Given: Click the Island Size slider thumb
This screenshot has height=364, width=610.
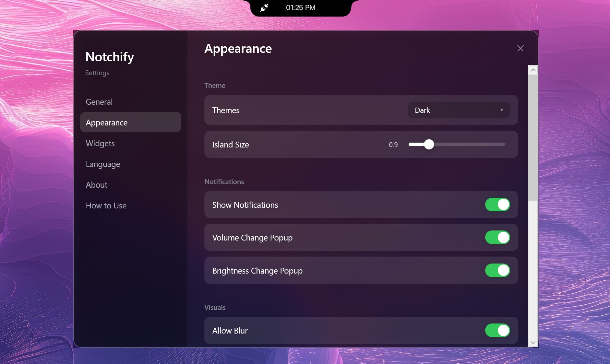Looking at the screenshot, I should 429,144.
